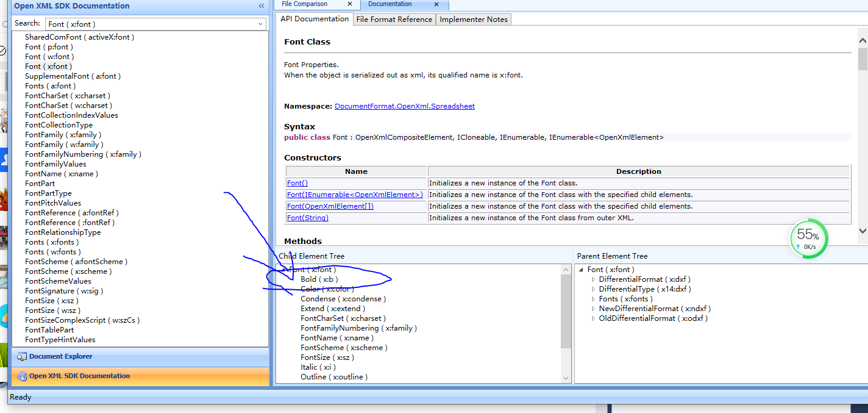Collapse the Open XML SDK Documentation panel
The width and height of the screenshot is (868, 413).
[261, 5]
